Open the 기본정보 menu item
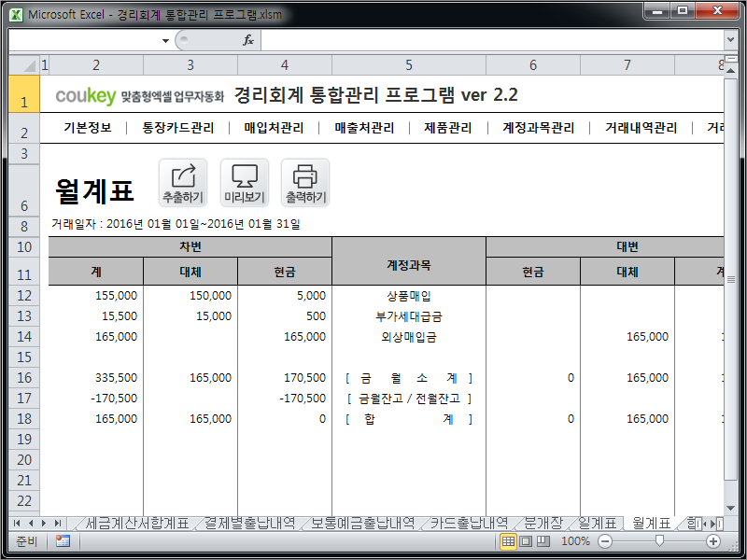This screenshot has width=747, height=560. click(x=85, y=127)
